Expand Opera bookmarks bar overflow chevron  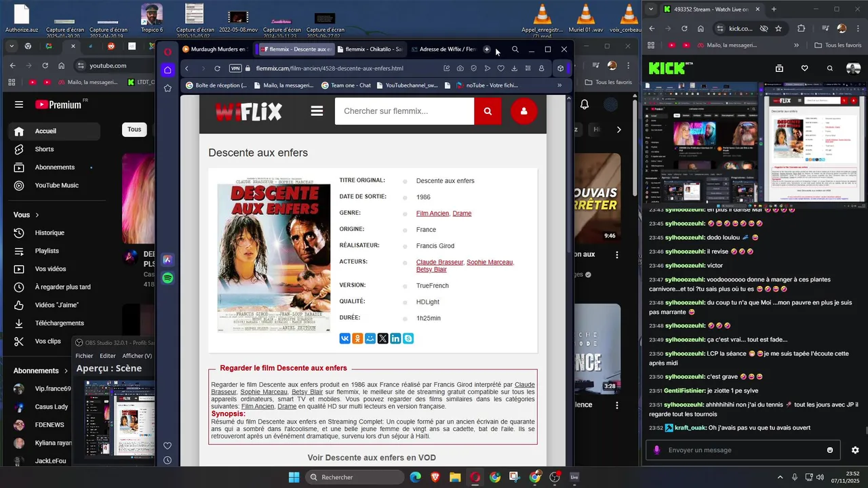559,85
